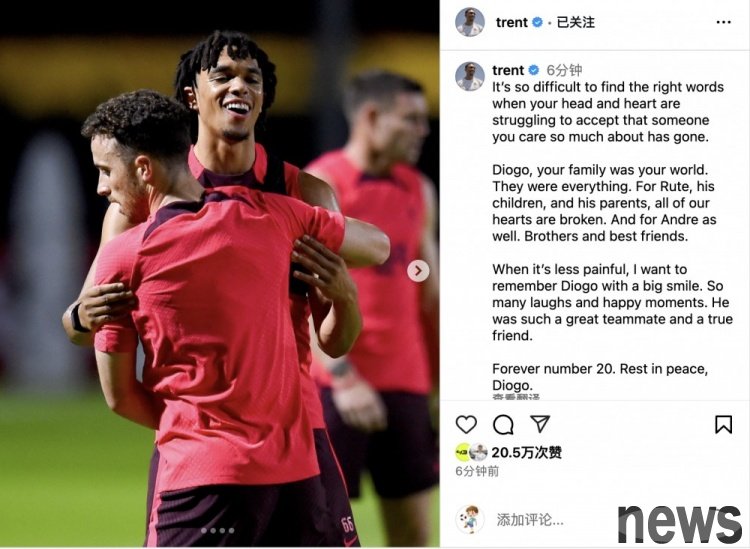Viewport: 750px width, 549px height.
Task: Click 查看翻译 translation link below caption
Action: (x=516, y=397)
